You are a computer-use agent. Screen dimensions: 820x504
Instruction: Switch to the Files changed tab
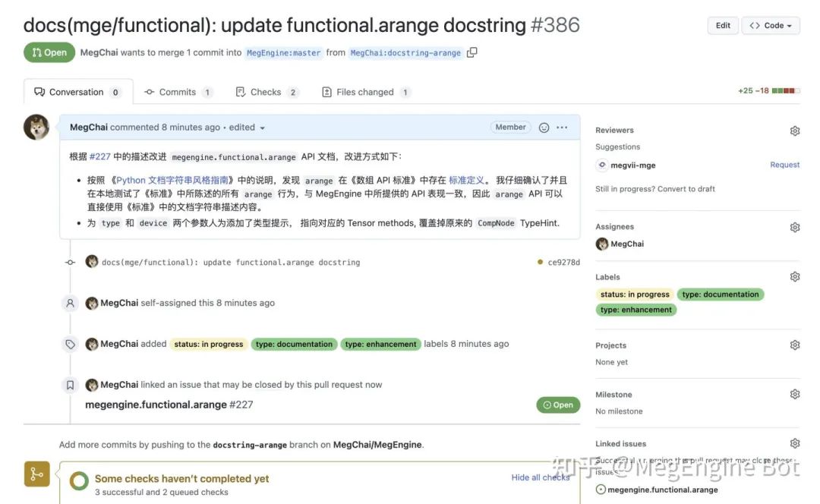tap(365, 92)
